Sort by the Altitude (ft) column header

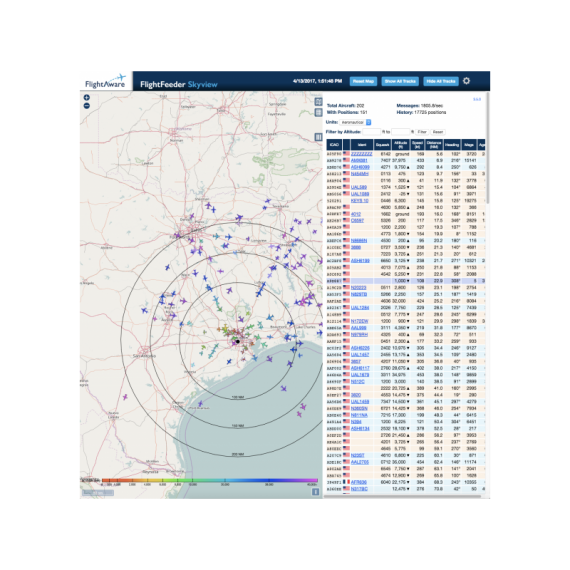coord(401,145)
